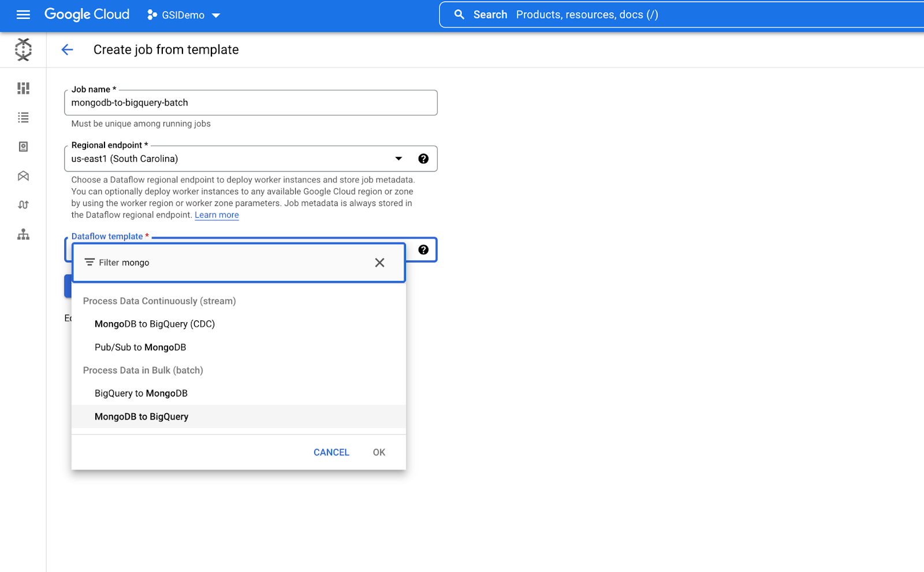The image size is (924, 572).
Task: Follow the Learn more link
Action: point(217,215)
